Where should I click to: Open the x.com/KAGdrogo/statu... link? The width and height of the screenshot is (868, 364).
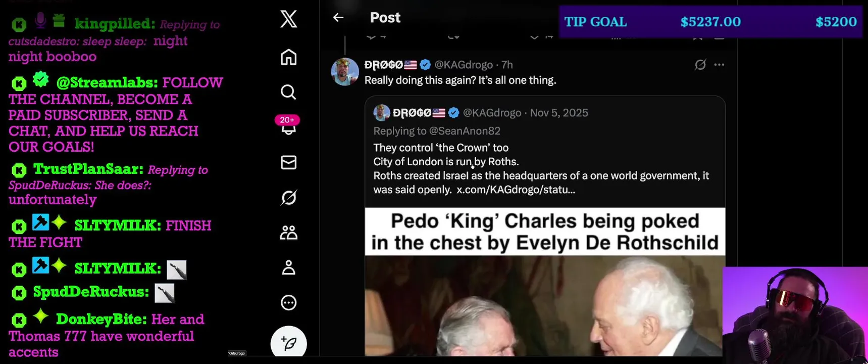pyautogui.click(x=516, y=190)
